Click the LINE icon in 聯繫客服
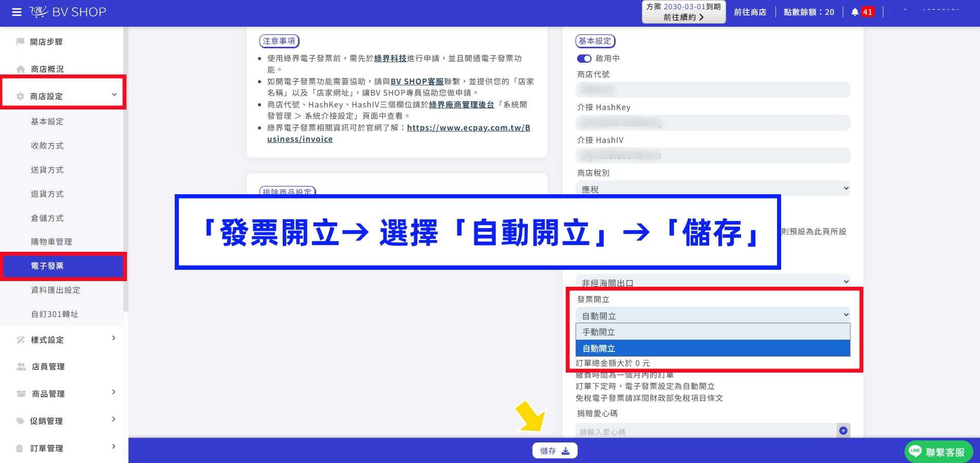Viewport: 980px width, 463px height. coord(915,451)
